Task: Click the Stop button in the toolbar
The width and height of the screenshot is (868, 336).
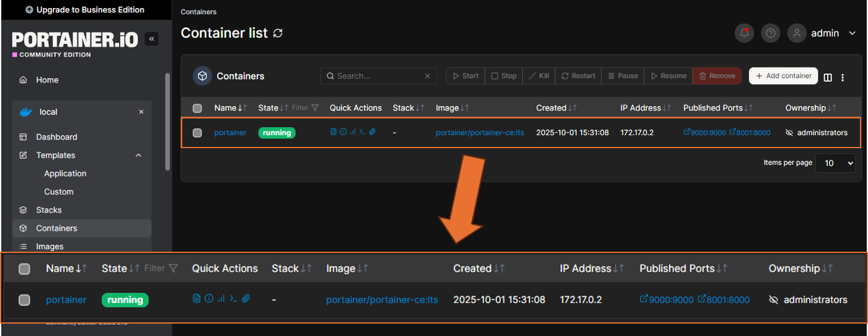Action: pyautogui.click(x=504, y=76)
